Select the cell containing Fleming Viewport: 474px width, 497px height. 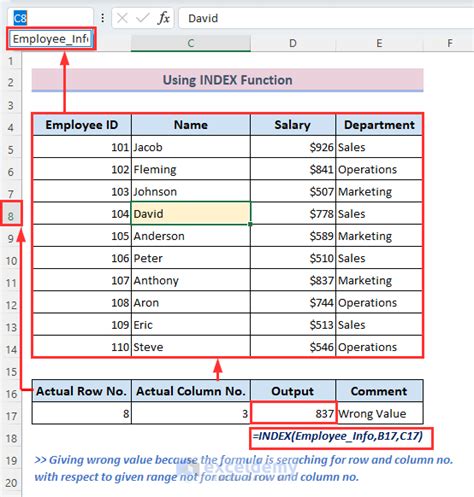coord(191,169)
